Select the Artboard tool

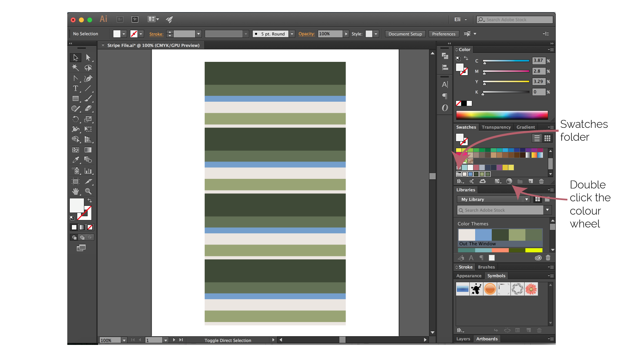tap(76, 181)
